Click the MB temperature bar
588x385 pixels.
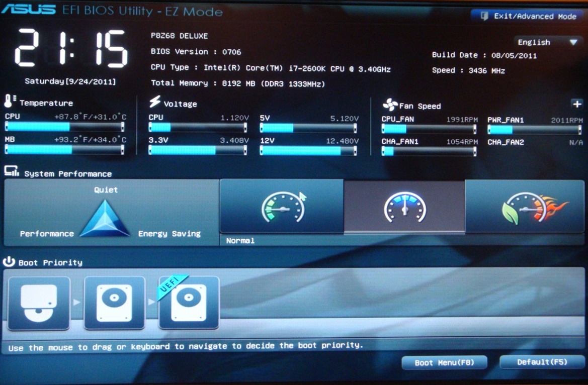pyautogui.click(x=64, y=150)
